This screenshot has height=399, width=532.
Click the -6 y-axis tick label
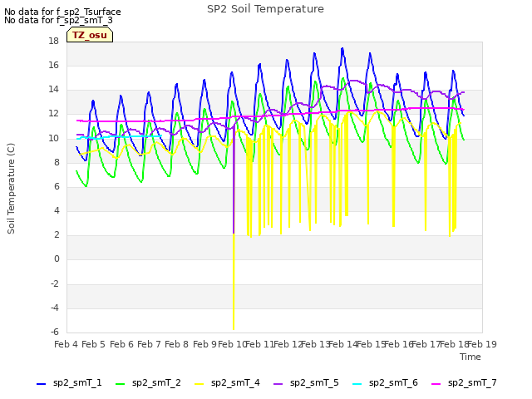(55, 332)
